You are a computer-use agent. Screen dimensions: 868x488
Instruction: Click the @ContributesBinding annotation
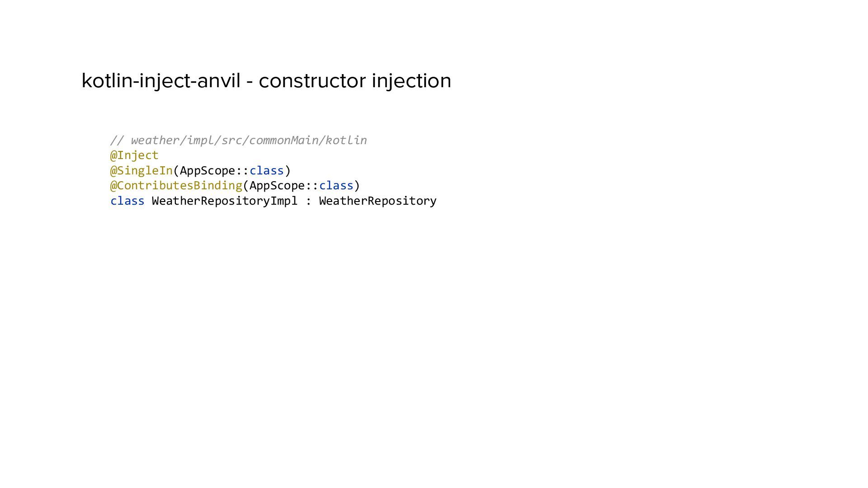176,185
